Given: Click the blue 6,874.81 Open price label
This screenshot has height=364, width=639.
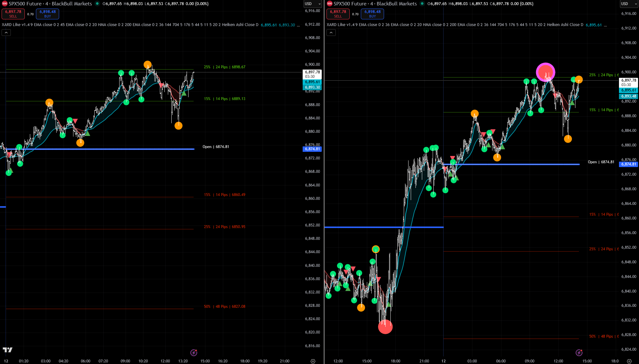Looking at the screenshot, I should [312, 149].
